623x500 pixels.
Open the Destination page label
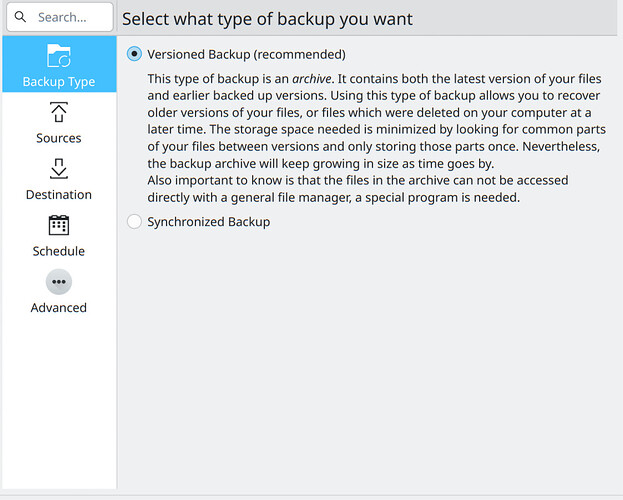click(x=59, y=195)
